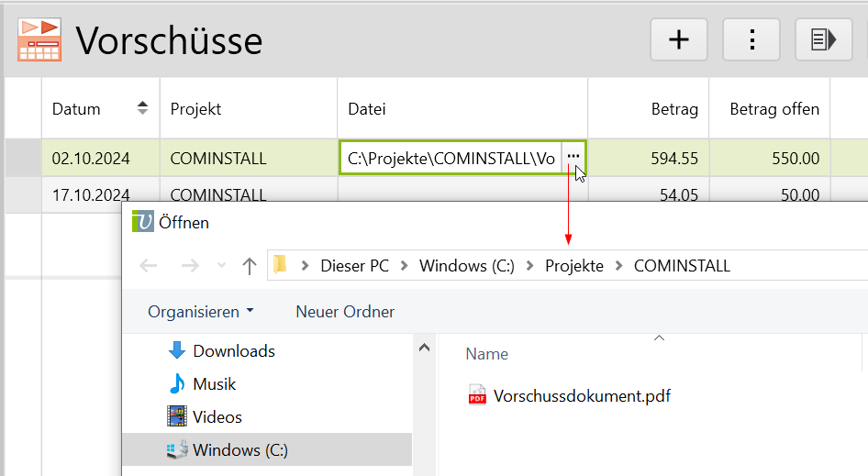Click the file browse ellipsis button

click(x=573, y=158)
